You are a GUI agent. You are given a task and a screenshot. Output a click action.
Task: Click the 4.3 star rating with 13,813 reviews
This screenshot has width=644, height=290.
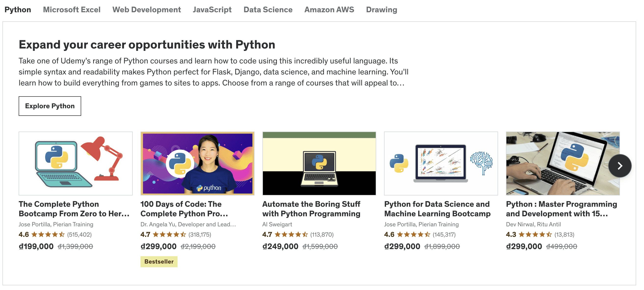[x=540, y=235]
